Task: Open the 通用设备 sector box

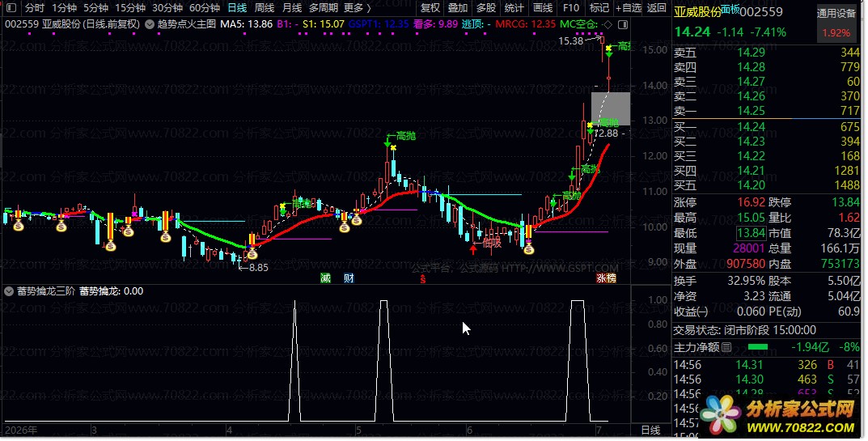Action: coord(836,23)
